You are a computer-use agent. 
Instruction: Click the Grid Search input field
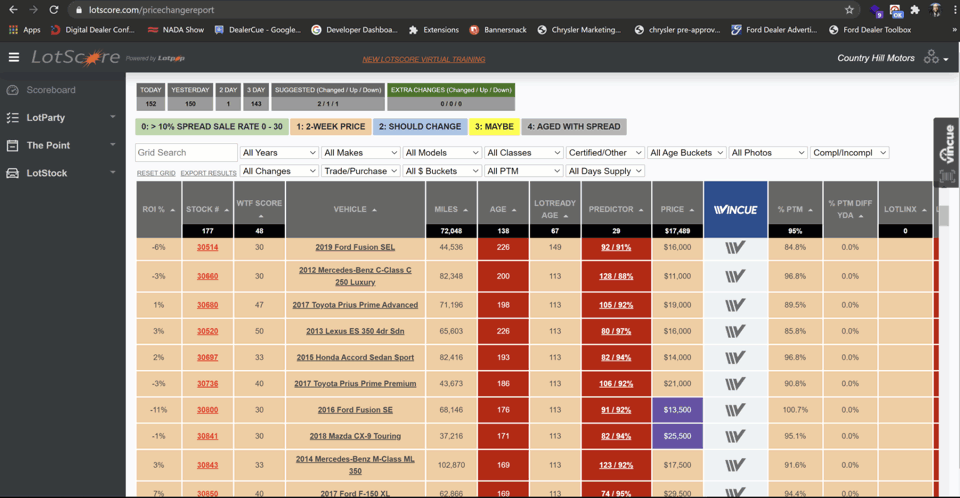point(186,153)
